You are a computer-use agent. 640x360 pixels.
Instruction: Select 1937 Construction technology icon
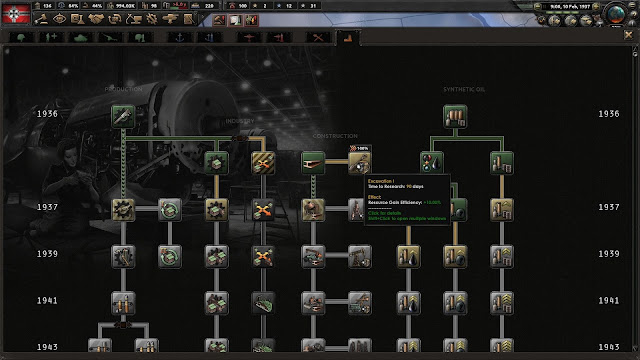click(313, 210)
